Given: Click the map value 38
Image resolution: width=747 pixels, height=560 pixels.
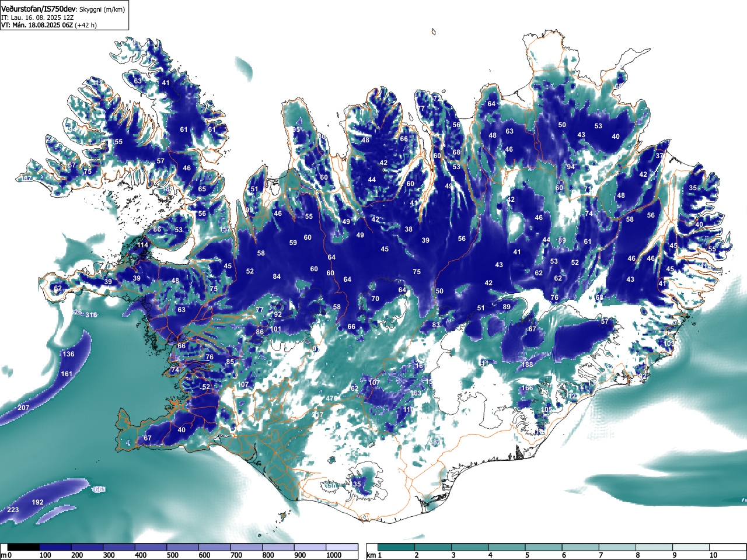Looking at the screenshot, I should pyautogui.click(x=409, y=230).
